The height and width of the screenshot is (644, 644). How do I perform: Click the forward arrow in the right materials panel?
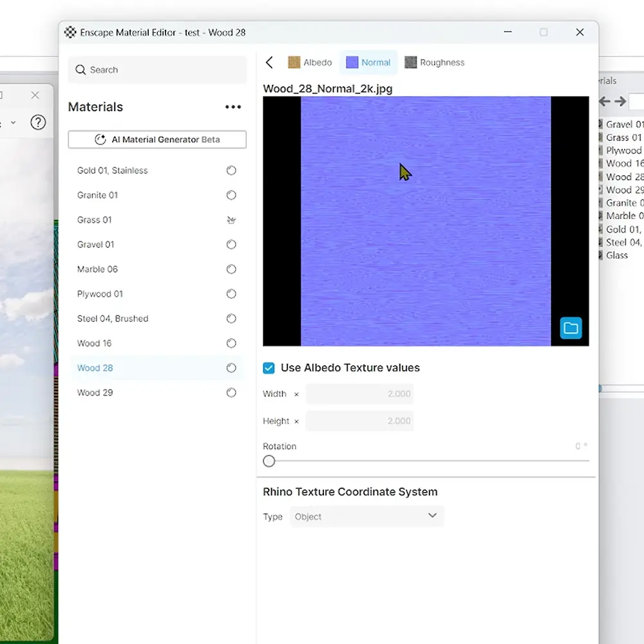pyautogui.click(x=620, y=101)
